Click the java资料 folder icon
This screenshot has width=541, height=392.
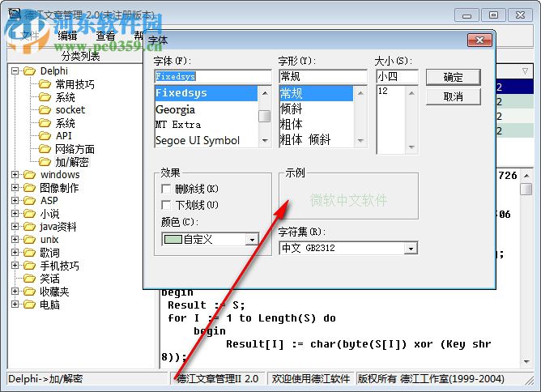30,227
